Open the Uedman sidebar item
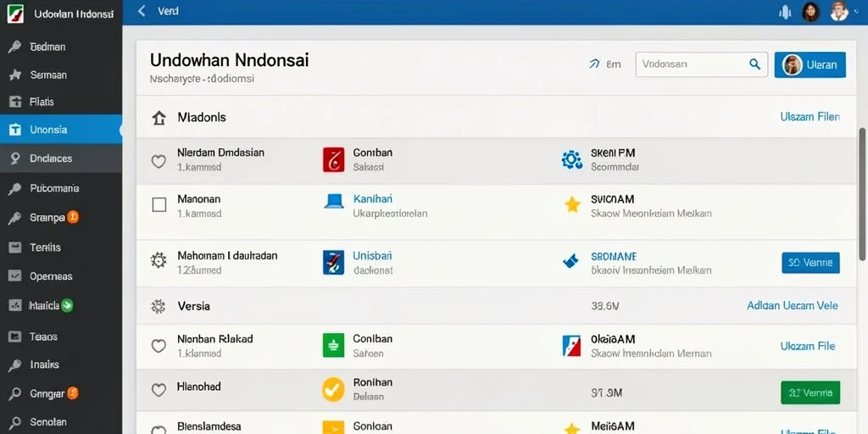 click(47, 47)
